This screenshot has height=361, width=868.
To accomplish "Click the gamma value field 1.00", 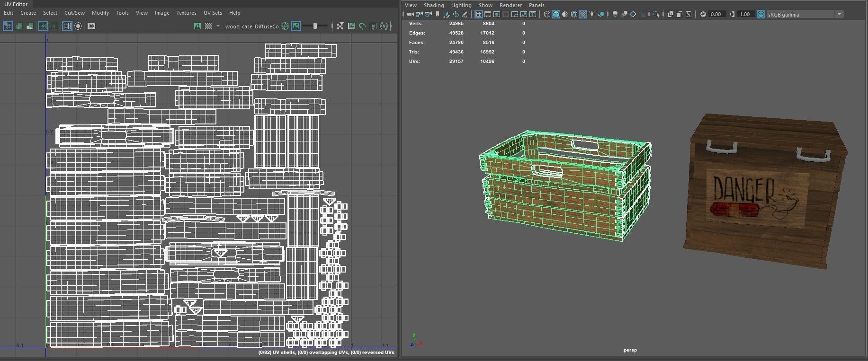I will coord(745,14).
